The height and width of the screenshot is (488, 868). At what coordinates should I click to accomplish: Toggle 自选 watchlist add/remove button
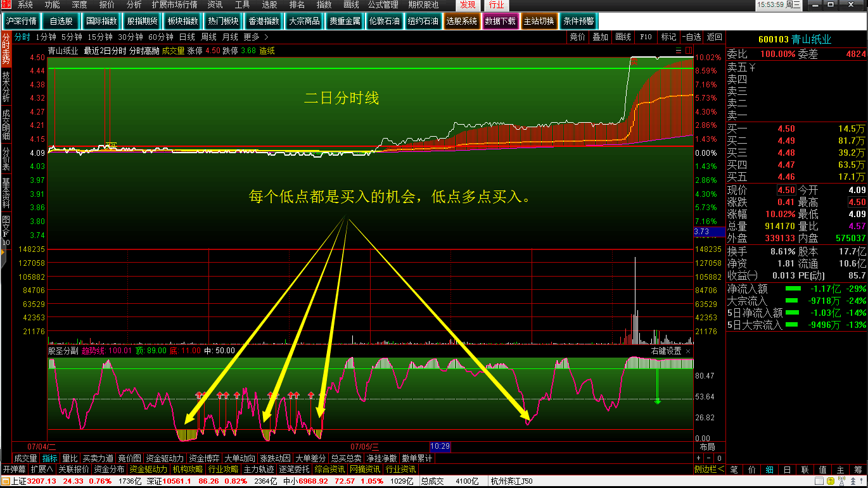[x=692, y=37]
